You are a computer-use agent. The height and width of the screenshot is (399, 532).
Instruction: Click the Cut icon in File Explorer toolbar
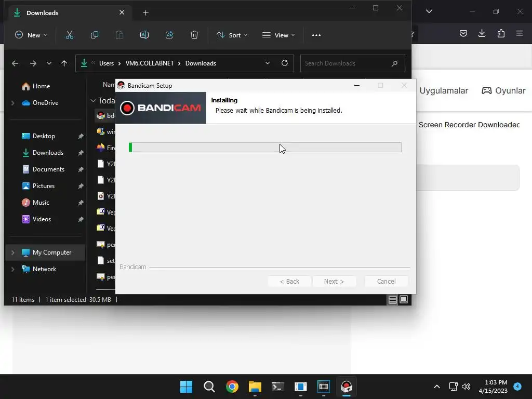[70, 35]
